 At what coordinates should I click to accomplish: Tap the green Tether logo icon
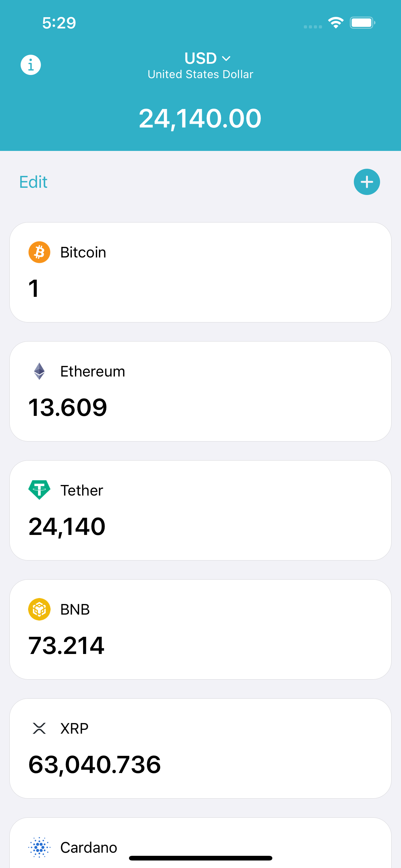point(39,490)
